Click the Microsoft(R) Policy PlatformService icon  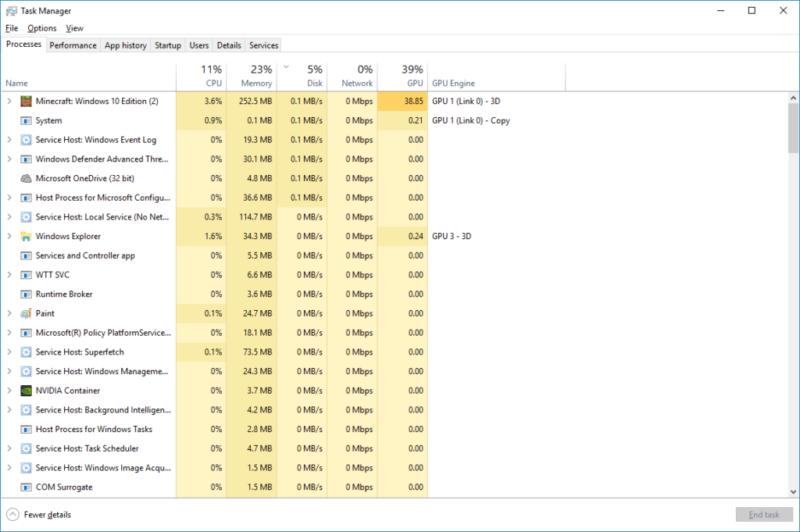(26, 333)
